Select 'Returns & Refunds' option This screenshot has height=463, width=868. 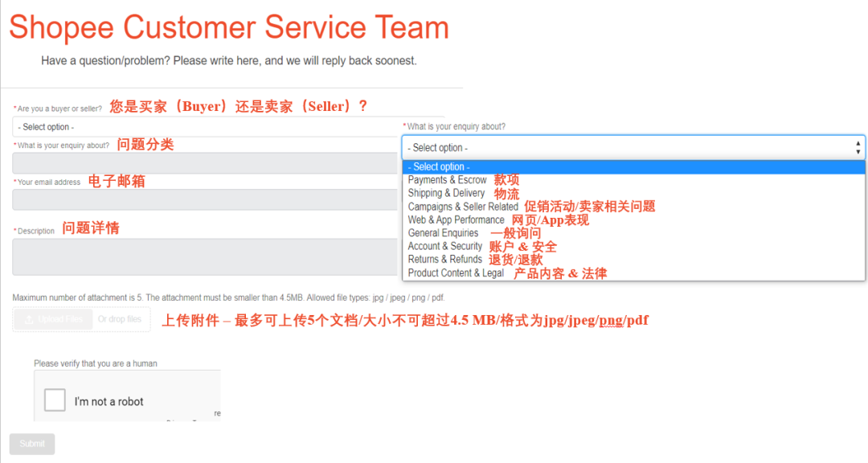pos(444,259)
